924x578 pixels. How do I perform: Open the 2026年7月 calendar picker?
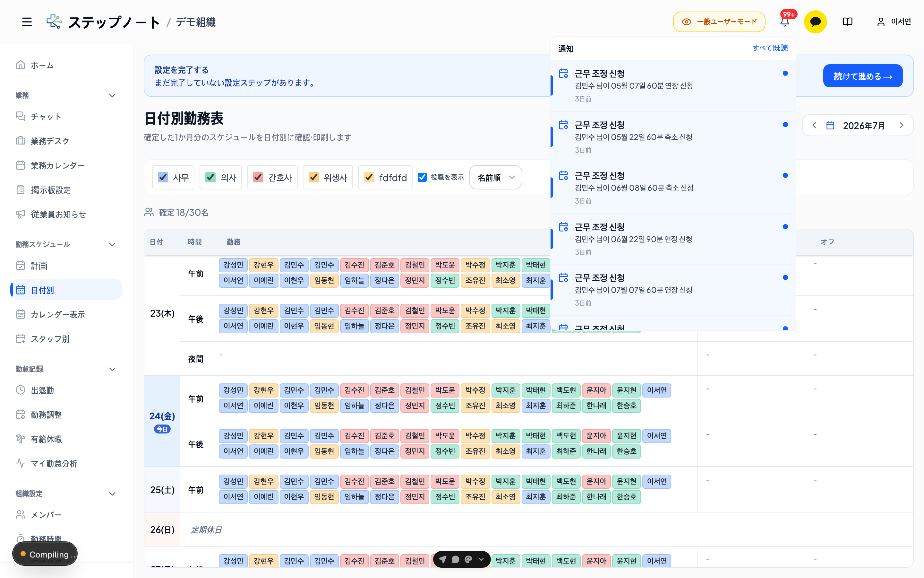[858, 125]
